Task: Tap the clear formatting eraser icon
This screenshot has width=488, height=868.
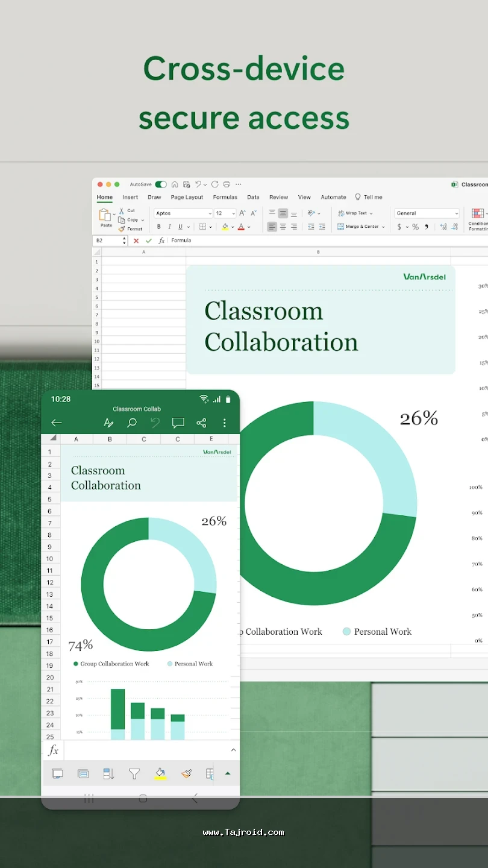Action: [x=186, y=773]
